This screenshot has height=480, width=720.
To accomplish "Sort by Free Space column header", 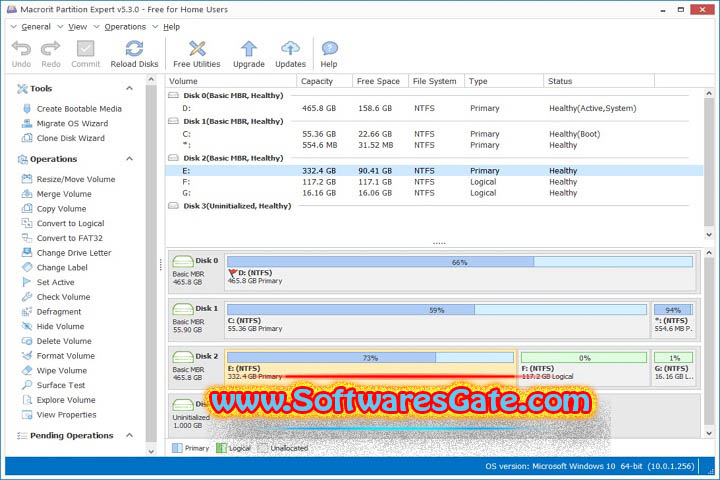I will point(380,81).
